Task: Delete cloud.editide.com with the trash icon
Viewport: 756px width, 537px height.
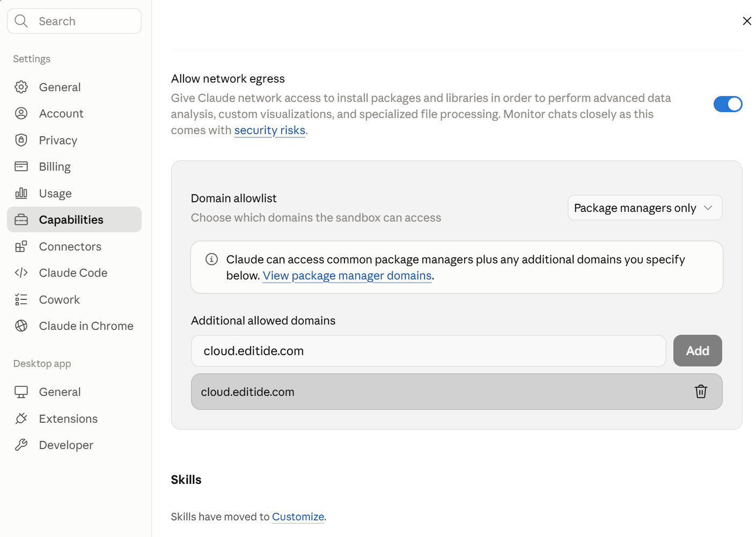Action: pyautogui.click(x=701, y=392)
